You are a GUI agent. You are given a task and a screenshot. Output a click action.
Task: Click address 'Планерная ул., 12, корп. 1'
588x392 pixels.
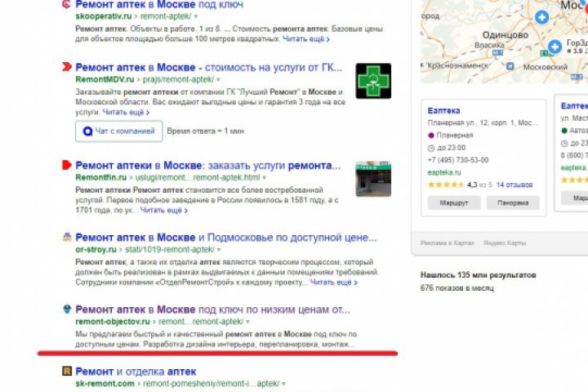(x=483, y=122)
